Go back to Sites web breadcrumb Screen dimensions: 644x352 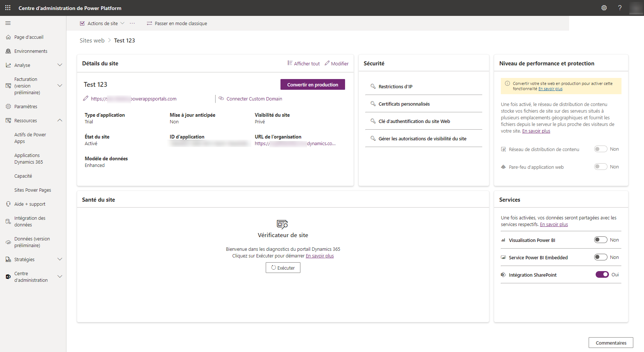tap(92, 41)
